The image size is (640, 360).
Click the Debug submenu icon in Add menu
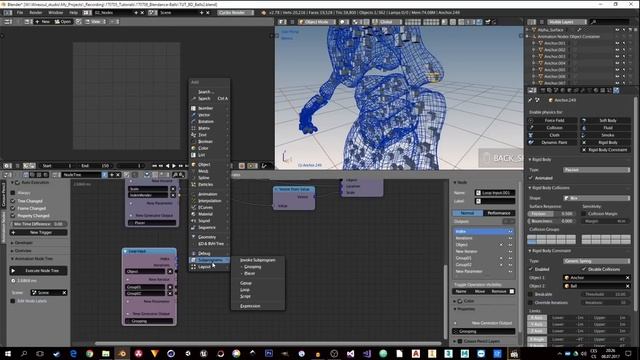(193, 253)
